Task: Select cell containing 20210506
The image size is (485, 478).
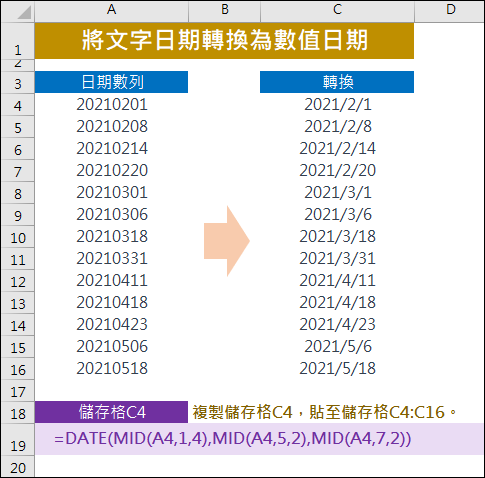Action: (x=111, y=347)
